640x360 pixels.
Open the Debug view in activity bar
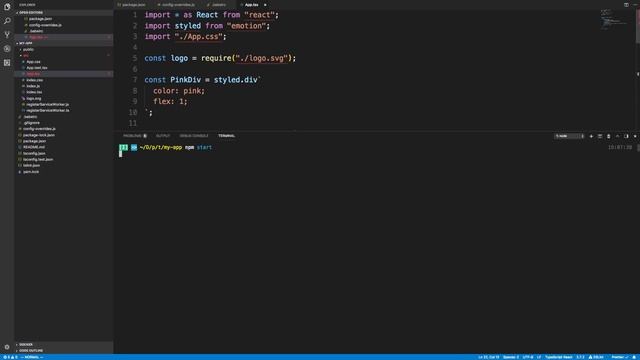pos(7,49)
